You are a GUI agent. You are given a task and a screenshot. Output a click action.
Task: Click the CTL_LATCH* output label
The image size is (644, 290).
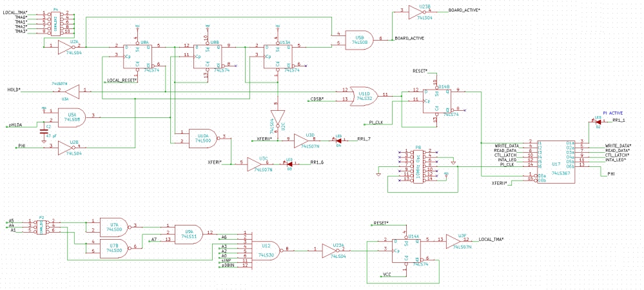[618, 155]
